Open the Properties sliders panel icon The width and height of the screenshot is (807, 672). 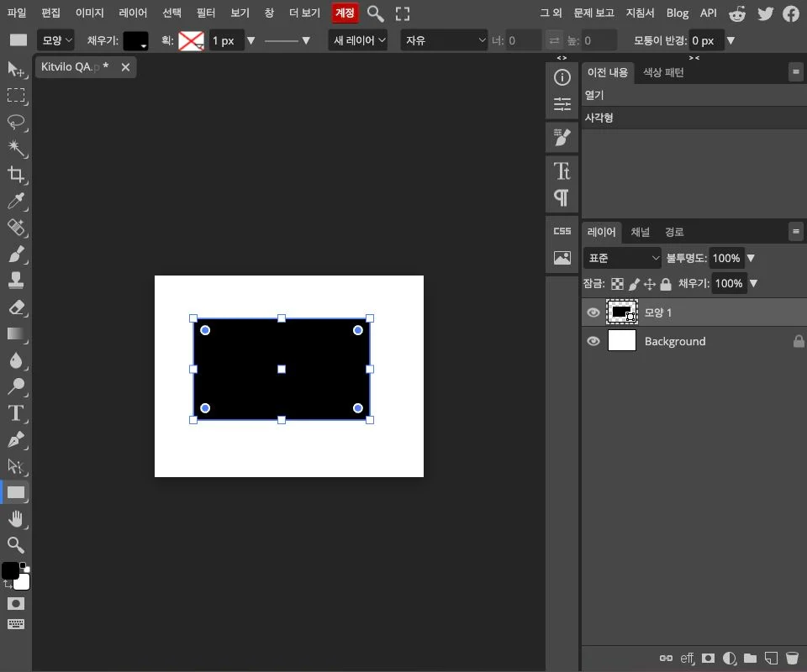[562, 104]
